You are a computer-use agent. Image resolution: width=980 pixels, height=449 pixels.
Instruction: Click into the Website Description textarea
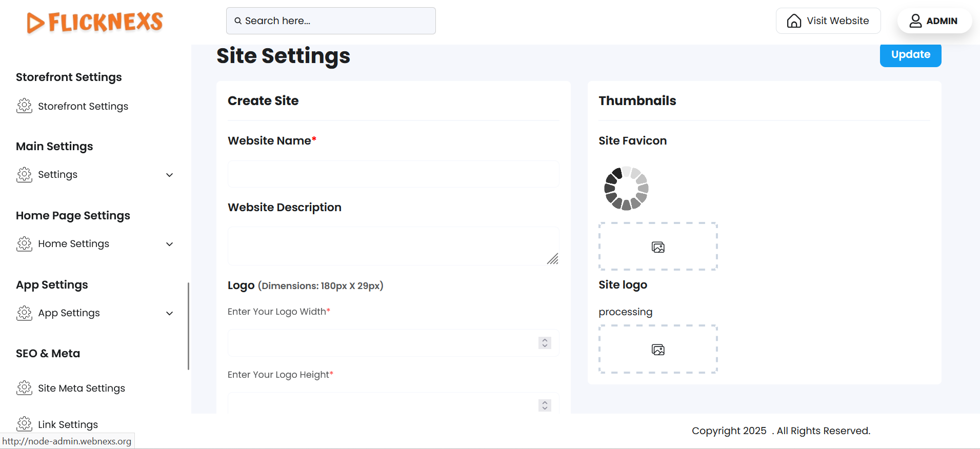click(393, 246)
